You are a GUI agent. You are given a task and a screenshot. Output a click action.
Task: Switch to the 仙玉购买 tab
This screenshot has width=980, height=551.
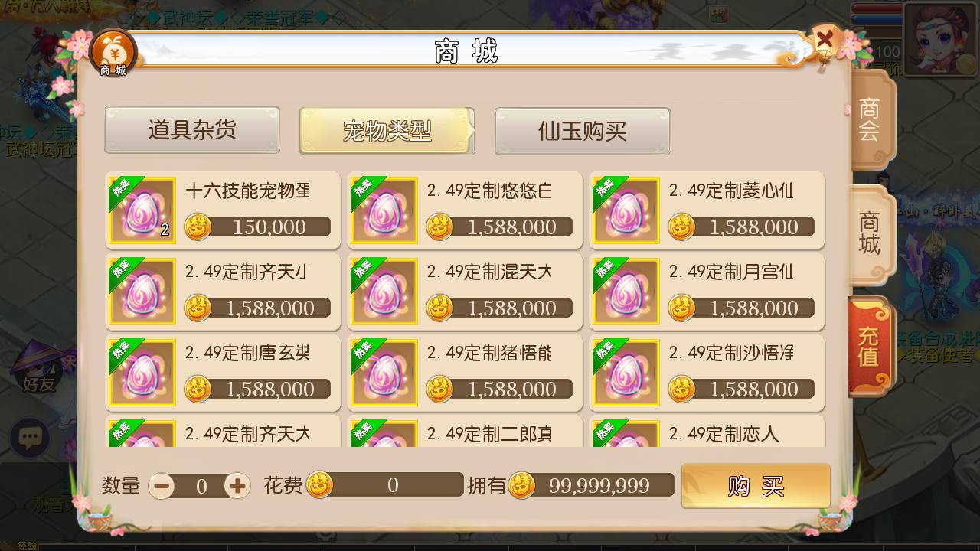(x=583, y=131)
